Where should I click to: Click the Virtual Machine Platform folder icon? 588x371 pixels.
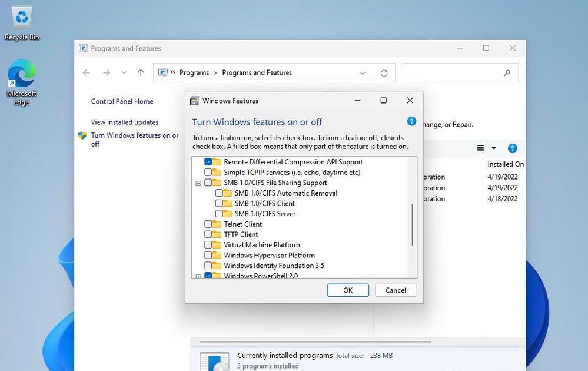(217, 244)
